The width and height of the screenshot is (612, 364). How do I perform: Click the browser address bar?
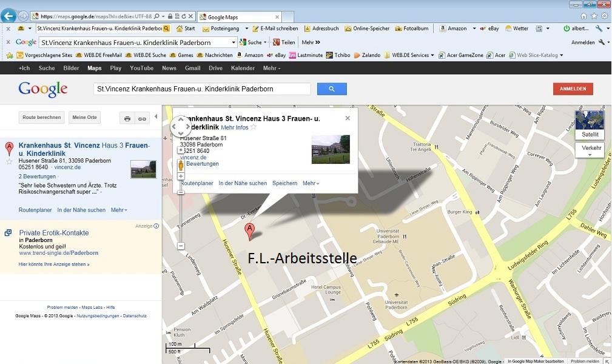(96, 16)
